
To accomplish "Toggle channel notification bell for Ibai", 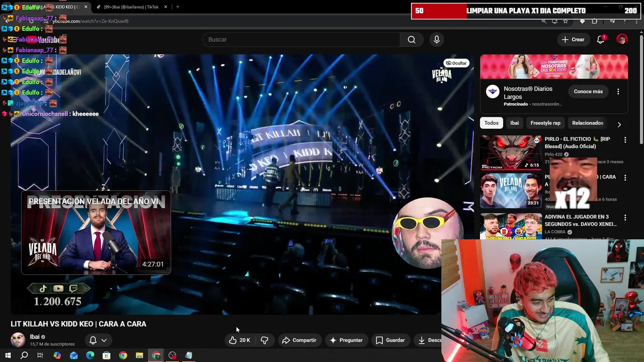I will 98,340.
